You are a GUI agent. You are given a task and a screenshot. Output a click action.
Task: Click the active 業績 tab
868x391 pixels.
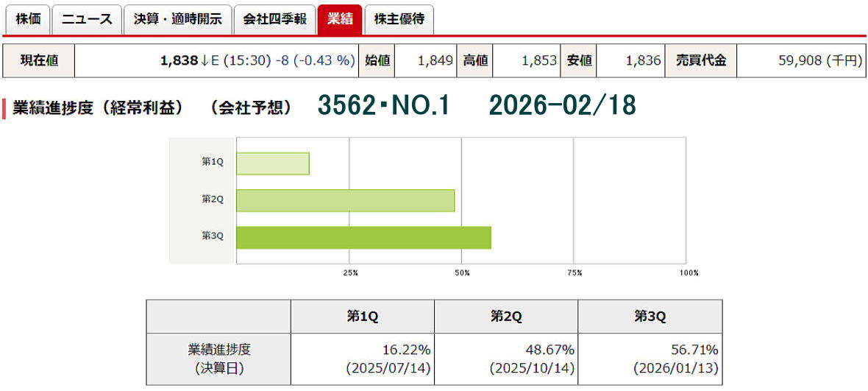click(x=340, y=20)
